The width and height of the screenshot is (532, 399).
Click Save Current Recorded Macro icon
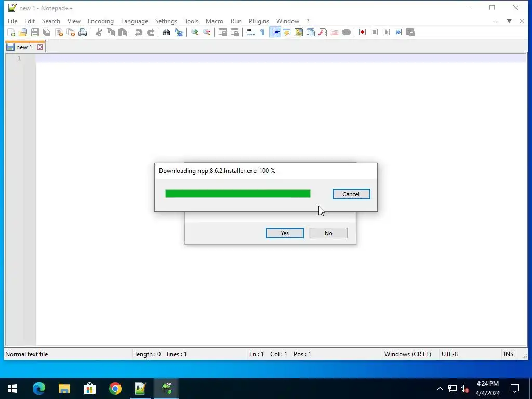(x=410, y=32)
